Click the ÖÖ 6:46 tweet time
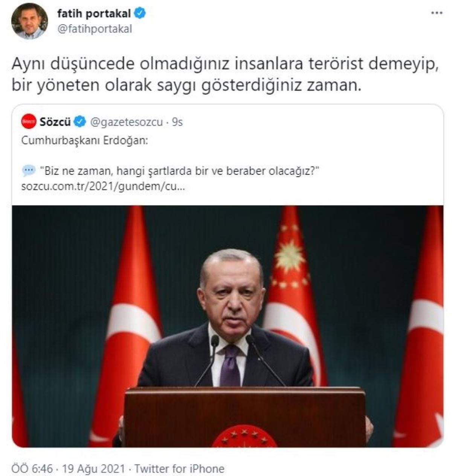The width and height of the screenshot is (452, 476). pos(32,468)
